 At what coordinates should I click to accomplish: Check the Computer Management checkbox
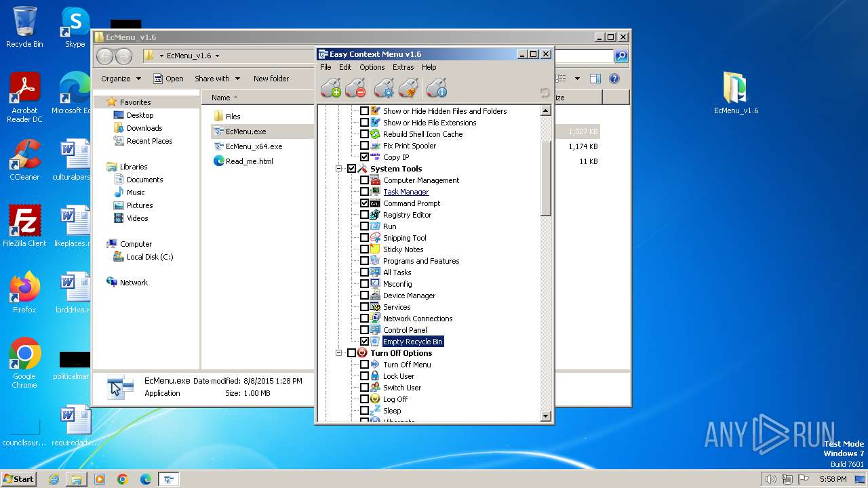coord(364,180)
